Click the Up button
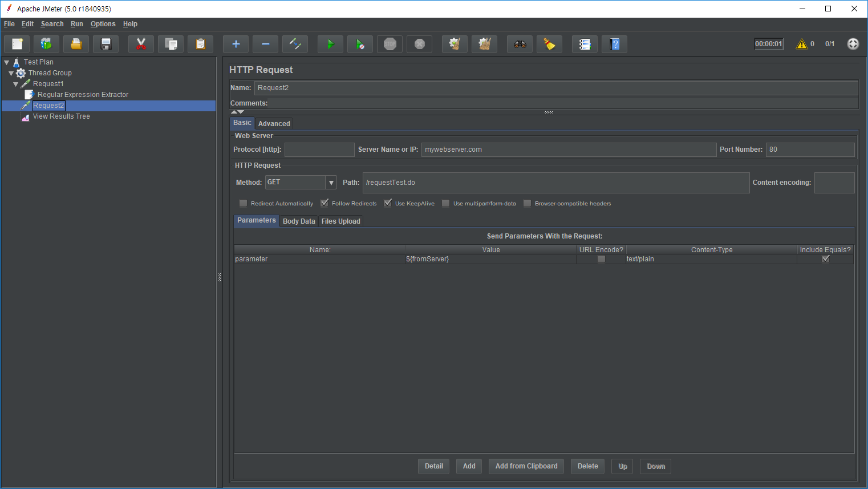Image resolution: width=868 pixels, height=489 pixels. point(623,466)
